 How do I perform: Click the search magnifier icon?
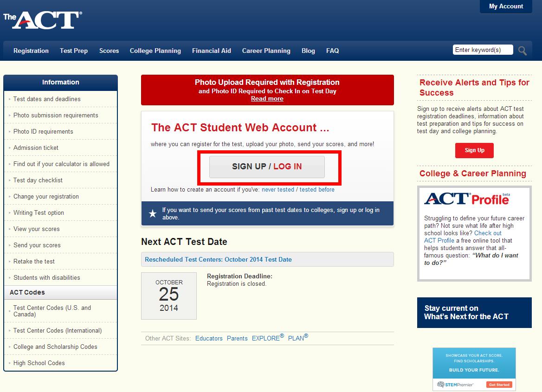(523, 51)
